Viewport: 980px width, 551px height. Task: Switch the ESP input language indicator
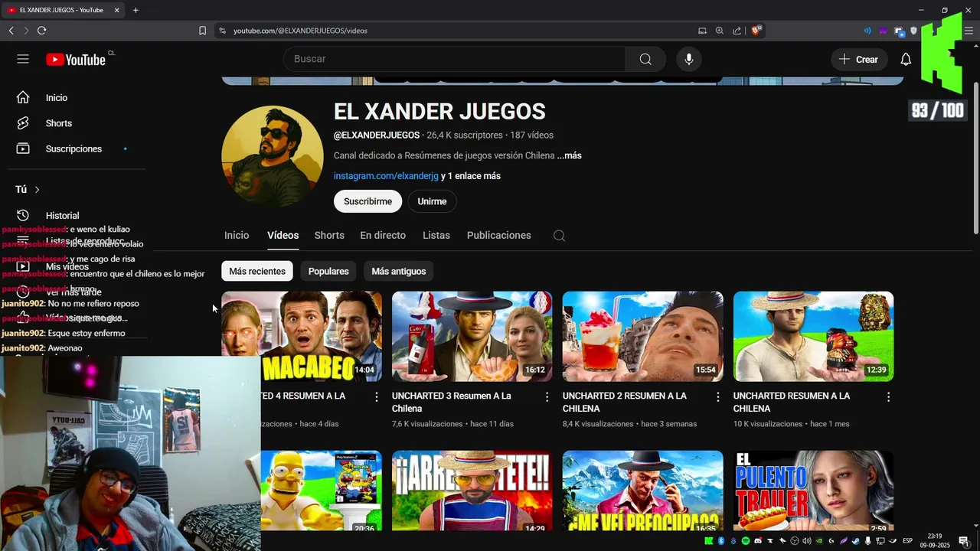click(x=908, y=541)
